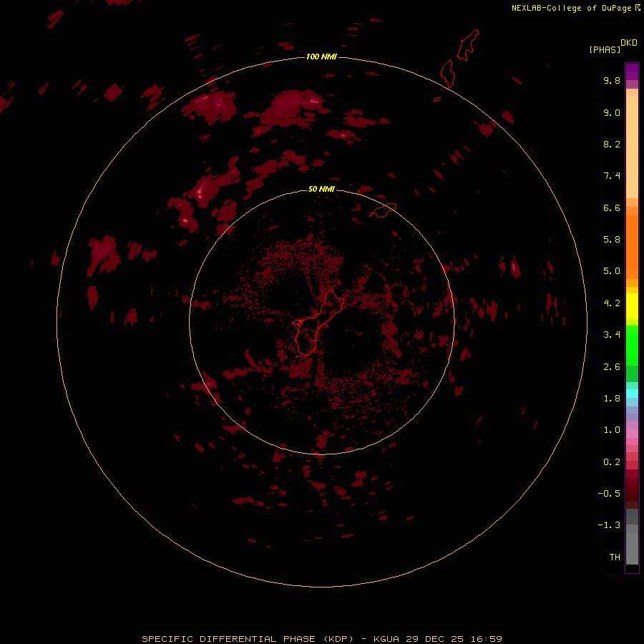Click the DKD legend title

629,43
